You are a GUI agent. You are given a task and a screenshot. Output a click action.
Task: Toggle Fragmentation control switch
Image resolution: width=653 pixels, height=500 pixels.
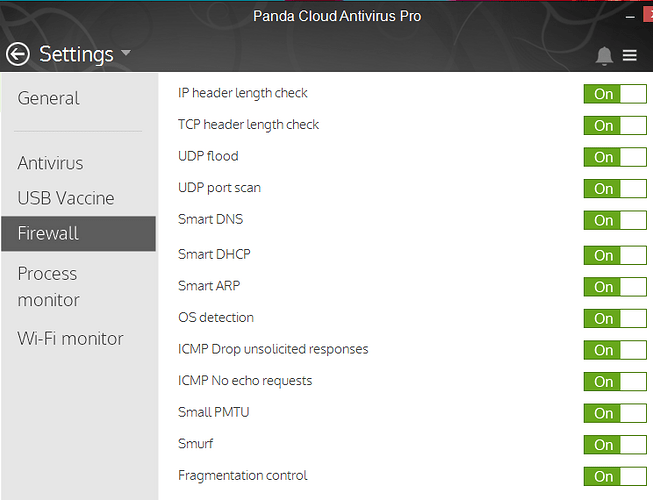coord(615,476)
